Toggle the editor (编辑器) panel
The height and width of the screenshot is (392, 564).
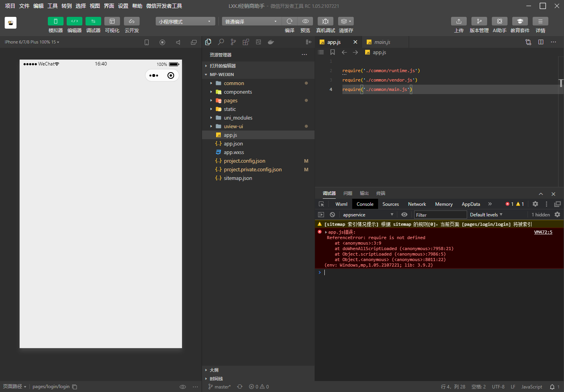tap(74, 21)
